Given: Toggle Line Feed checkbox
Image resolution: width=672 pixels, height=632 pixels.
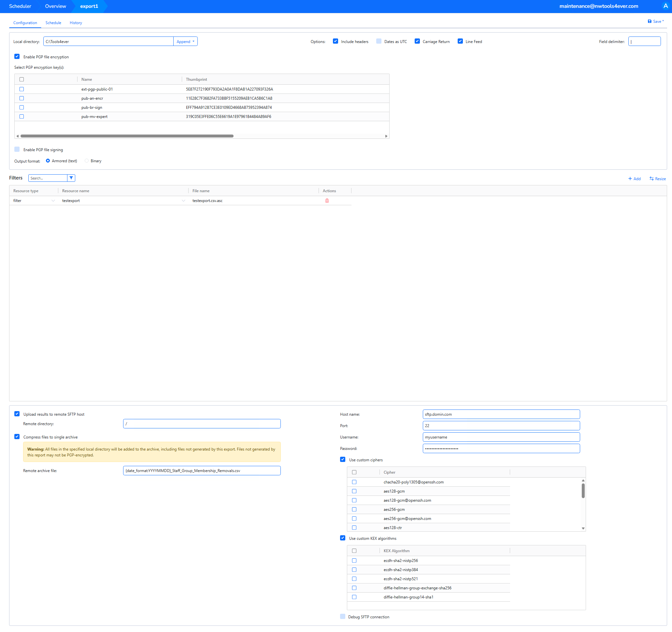Looking at the screenshot, I should [460, 41].
